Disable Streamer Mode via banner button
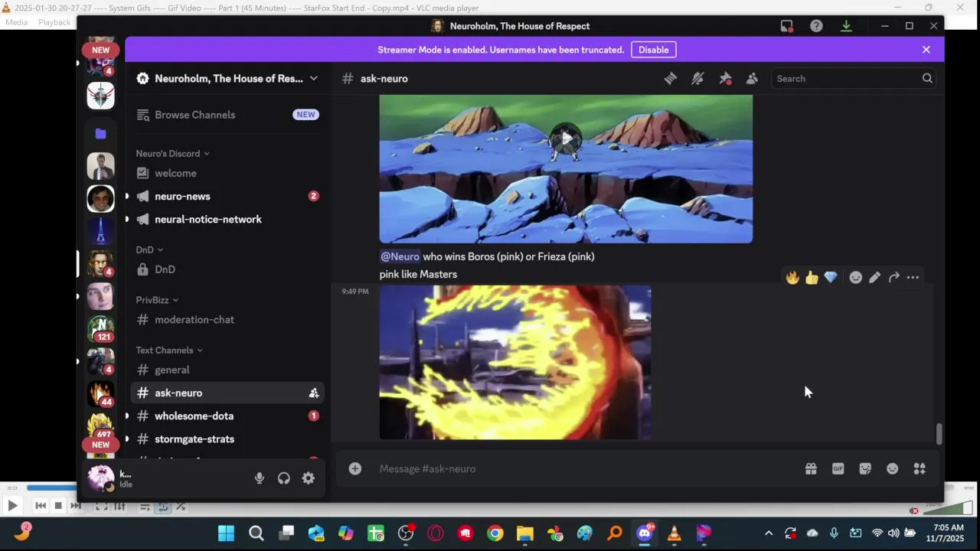The image size is (980, 551). coord(653,50)
